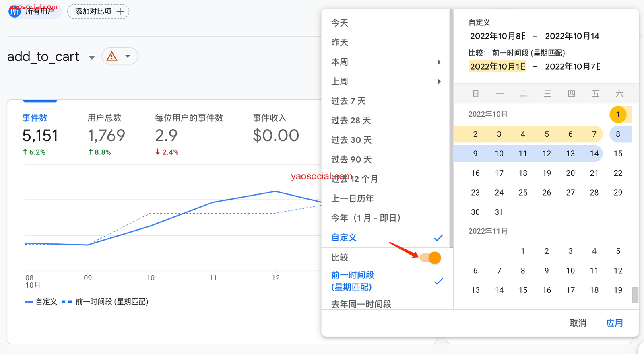Click the warning triangle icon beside add_to_cart
Image resolution: width=644 pixels, height=354 pixels.
click(x=112, y=56)
